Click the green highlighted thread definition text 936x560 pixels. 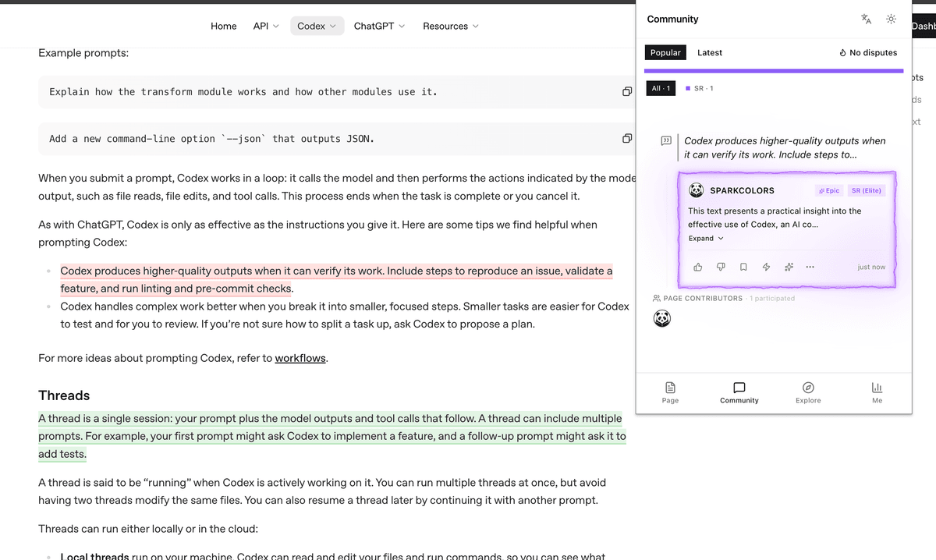click(x=332, y=436)
